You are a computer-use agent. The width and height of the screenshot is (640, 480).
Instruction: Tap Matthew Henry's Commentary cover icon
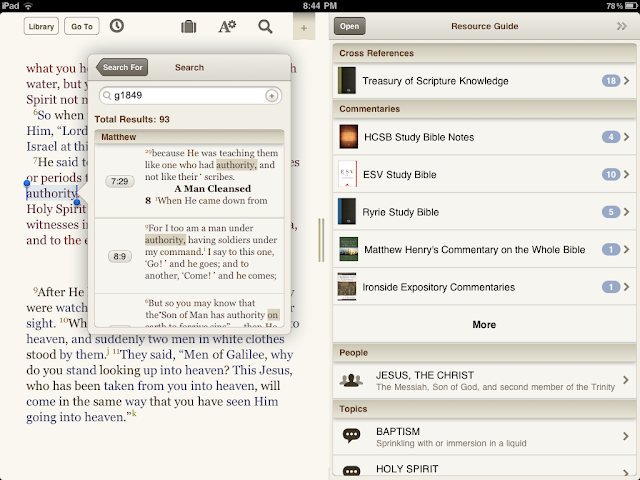(349, 249)
